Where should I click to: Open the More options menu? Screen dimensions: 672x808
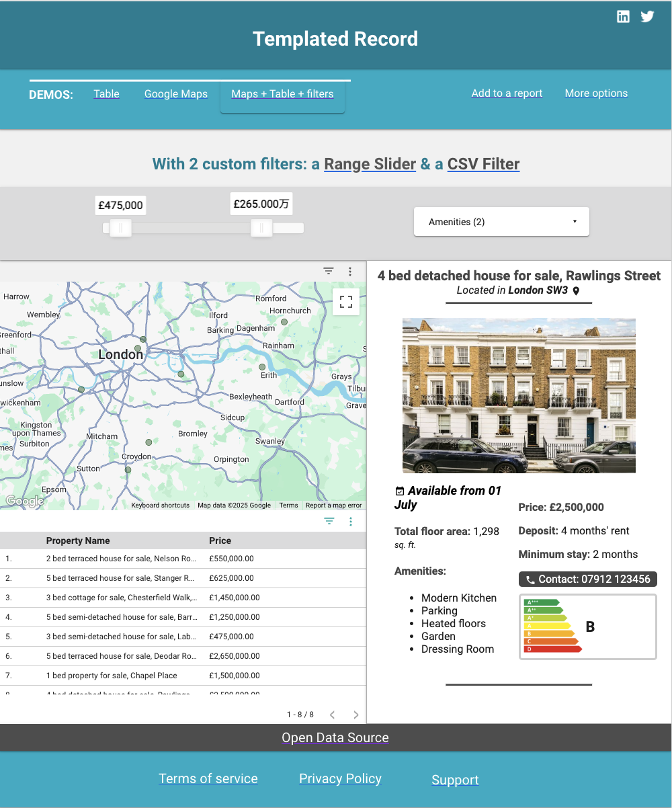[x=596, y=93]
